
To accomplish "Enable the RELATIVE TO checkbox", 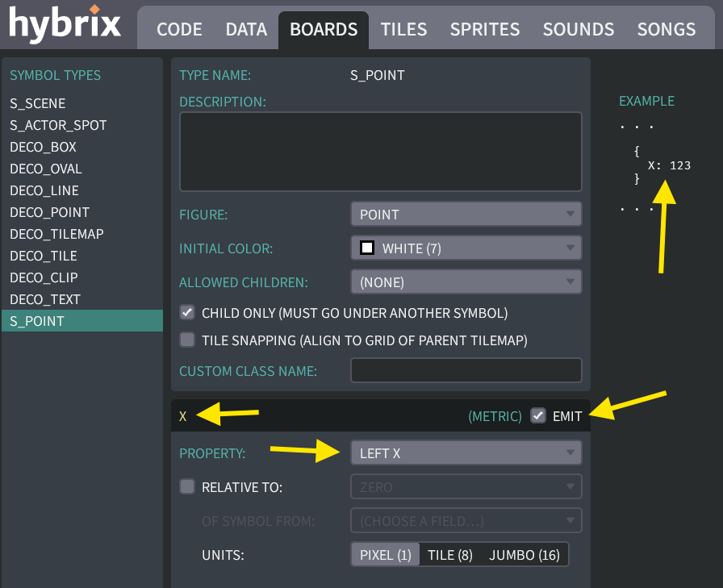I will (x=187, y=486).
